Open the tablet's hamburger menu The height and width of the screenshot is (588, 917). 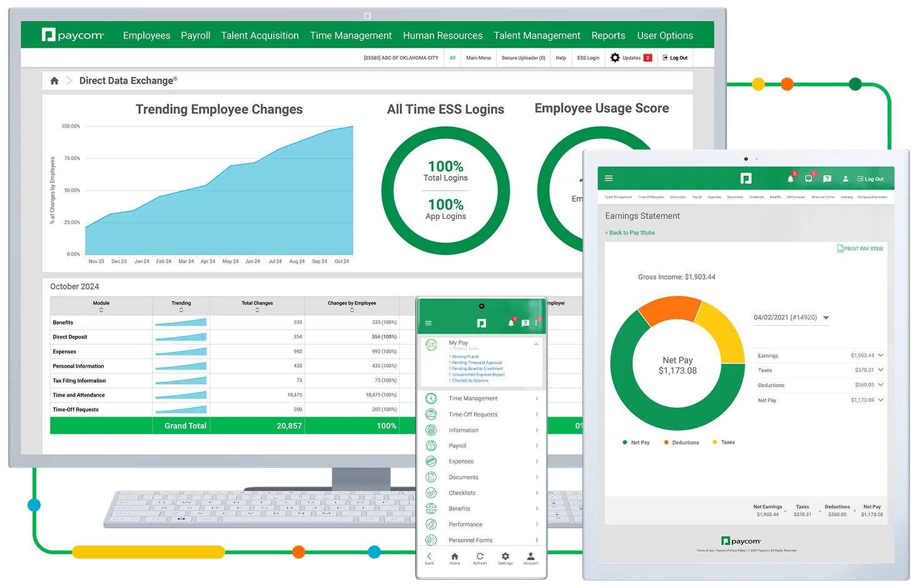click(x=609, y=178)
